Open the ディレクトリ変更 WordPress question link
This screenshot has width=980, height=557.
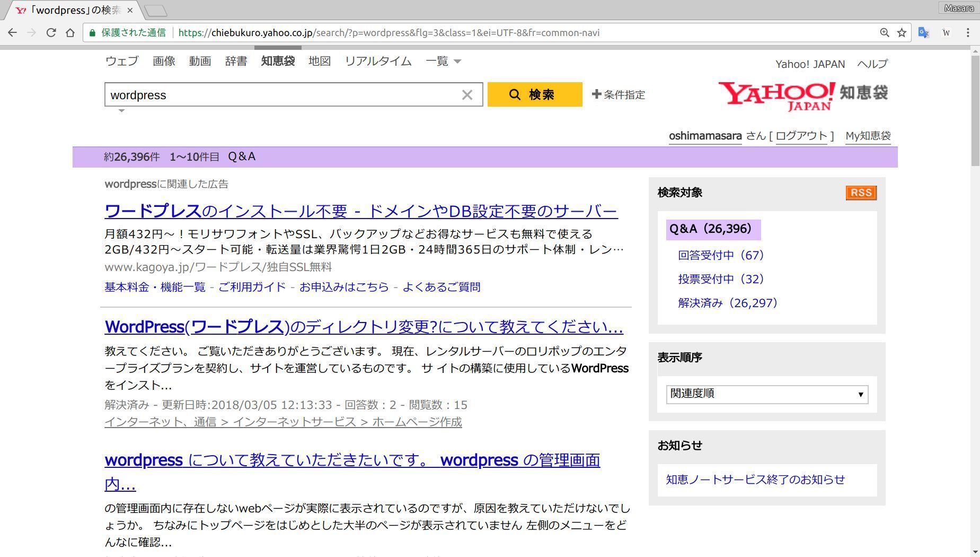coord(364,327)
